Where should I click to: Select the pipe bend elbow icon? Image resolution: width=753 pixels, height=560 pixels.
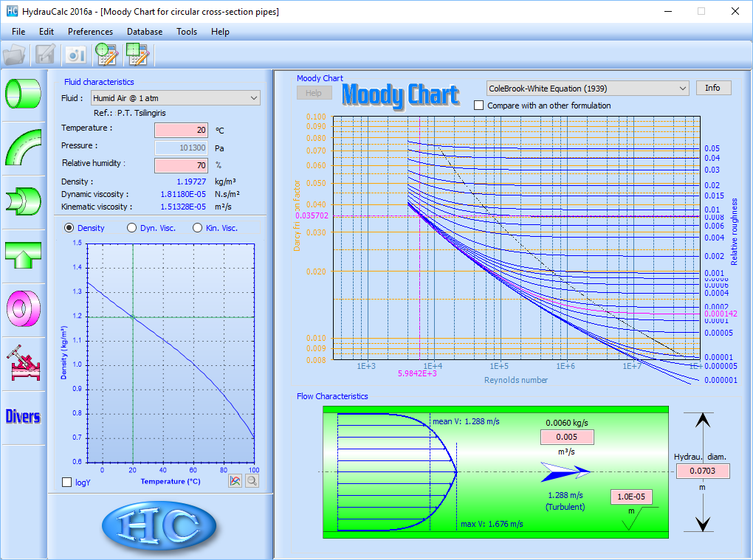(23, 147)
